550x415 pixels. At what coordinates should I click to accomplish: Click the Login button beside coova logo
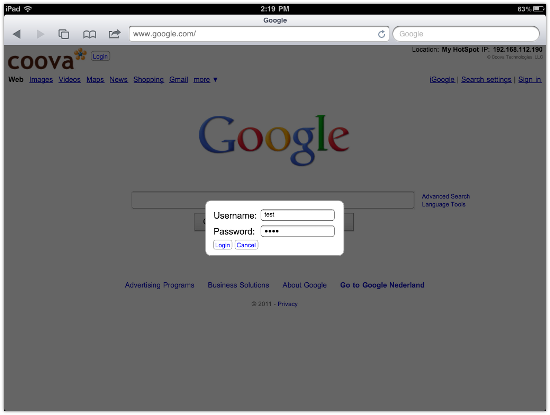click(100, 56)
